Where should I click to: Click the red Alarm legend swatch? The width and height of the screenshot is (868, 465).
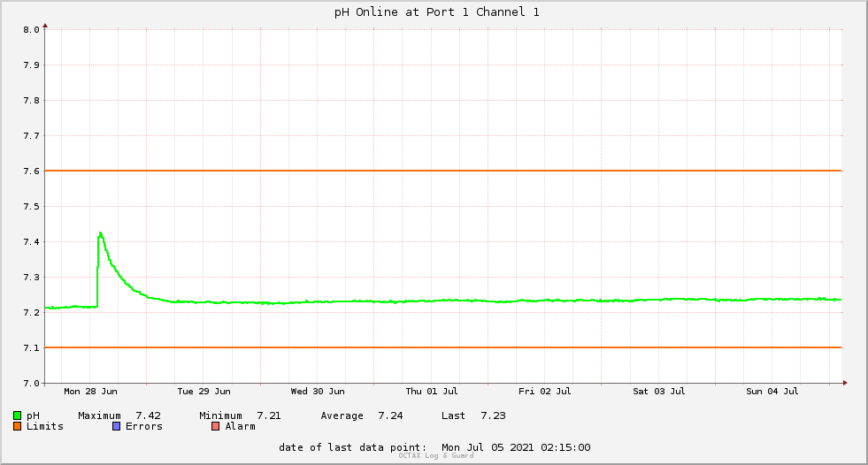click(x=215, y=426)
